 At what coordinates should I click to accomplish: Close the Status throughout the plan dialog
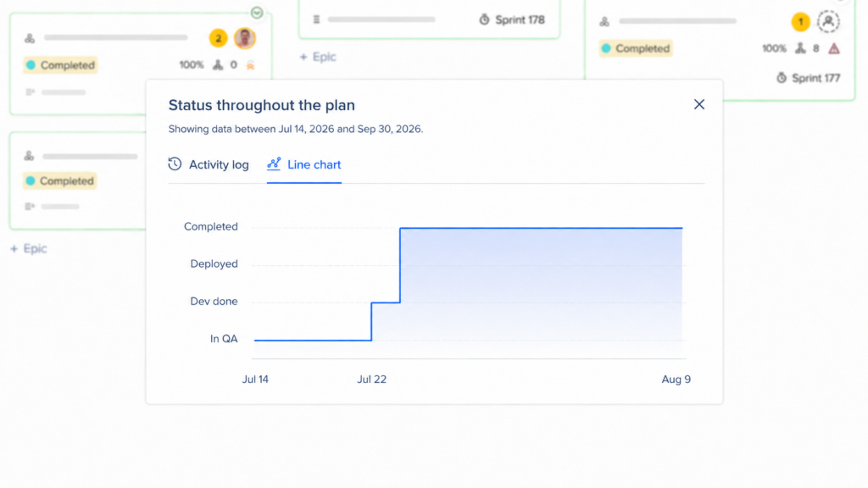(699, 104)
